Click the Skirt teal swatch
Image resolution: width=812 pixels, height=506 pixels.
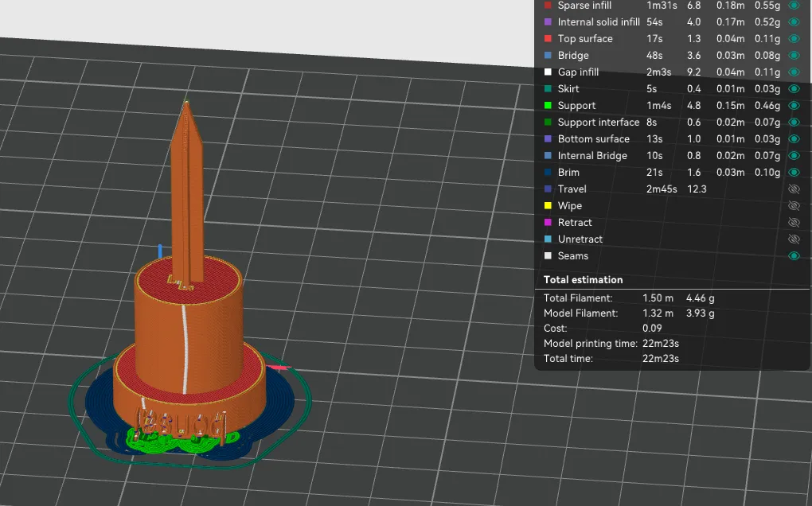pyautogui.click(x=548, y=88)
